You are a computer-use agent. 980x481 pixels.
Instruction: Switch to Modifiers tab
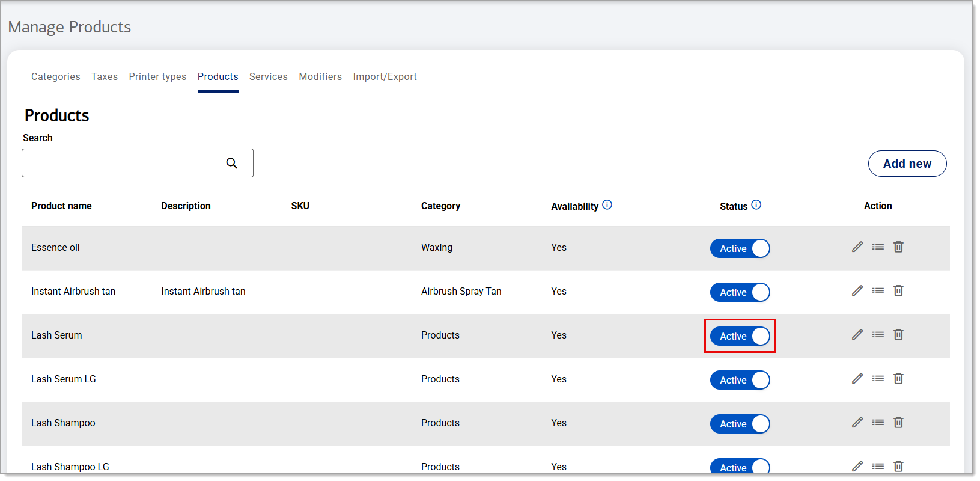320,76
